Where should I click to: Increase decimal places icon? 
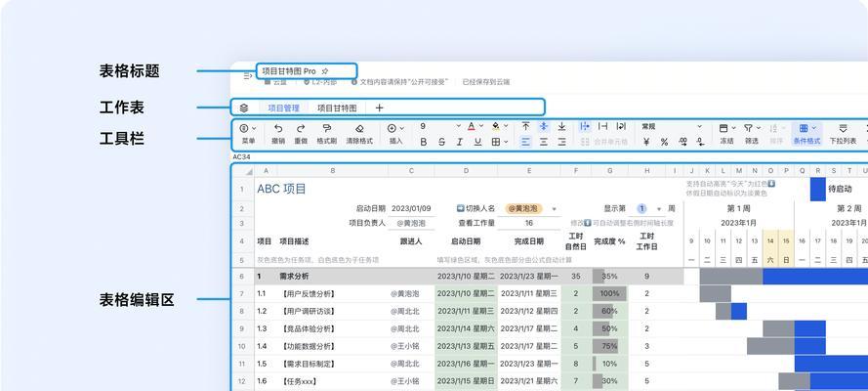coord(683,142)
